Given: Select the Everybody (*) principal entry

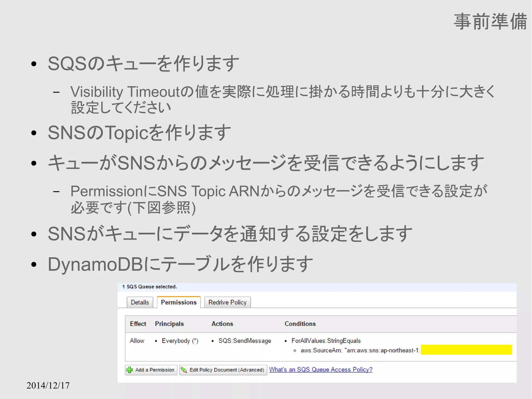Looking at the screenshot, I should (180, 341).
